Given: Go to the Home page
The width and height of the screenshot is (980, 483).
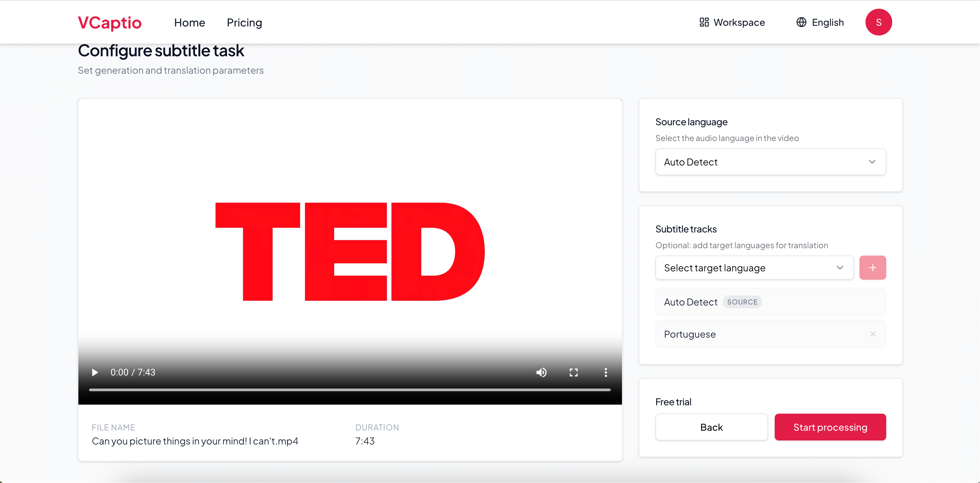Looking at the screenshot, I should tap(190, 22).
